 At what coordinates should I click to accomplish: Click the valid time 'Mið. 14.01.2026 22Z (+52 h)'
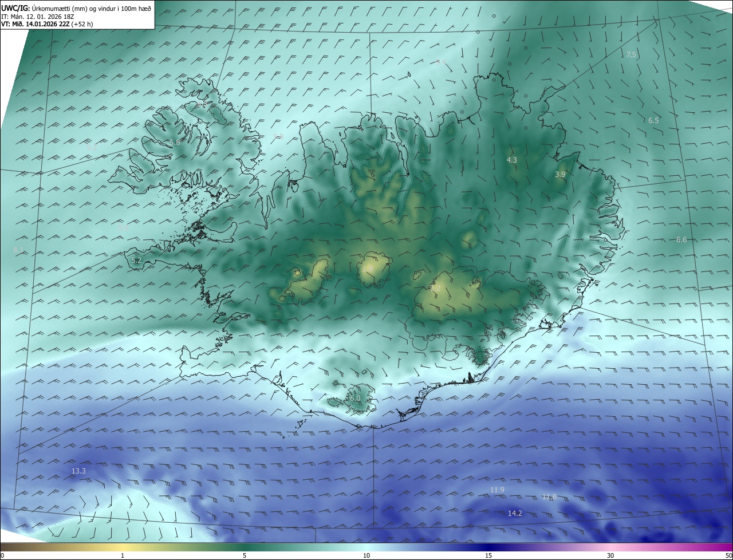point(52,24)
